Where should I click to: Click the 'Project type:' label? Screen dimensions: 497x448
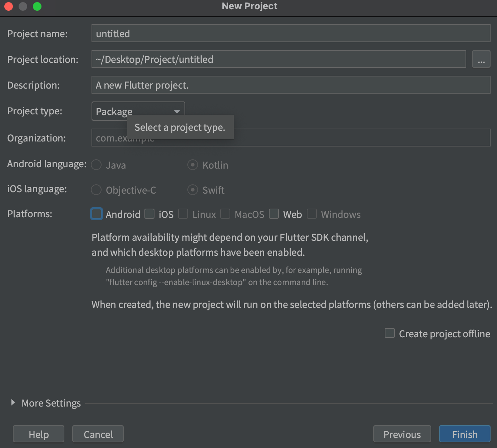[x=35, y=111]
